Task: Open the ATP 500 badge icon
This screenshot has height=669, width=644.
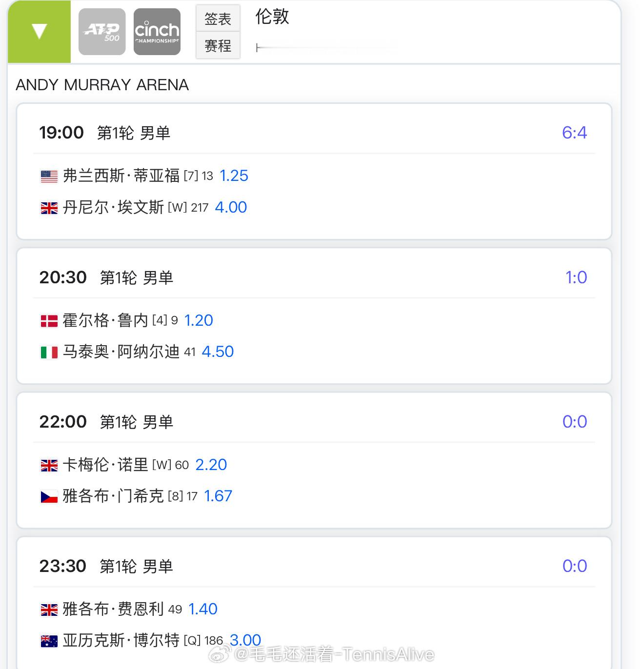Action: [102, 32]
